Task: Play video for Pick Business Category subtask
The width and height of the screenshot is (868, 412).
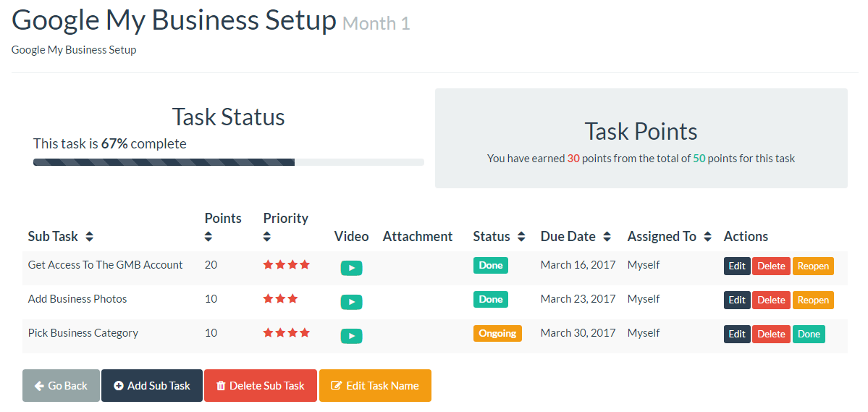Action: point(351,336)
